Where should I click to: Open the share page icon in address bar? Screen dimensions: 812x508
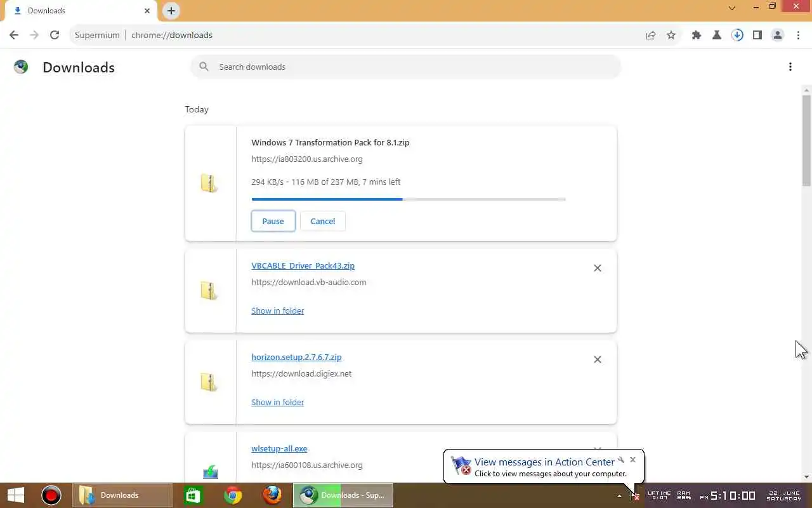click(x=651, y=36)
